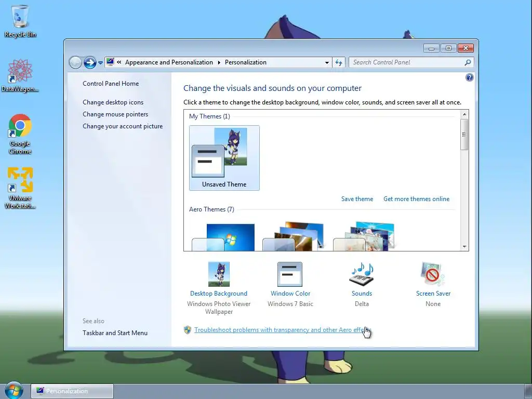Click the theme list scroll down arrow
This screenshot has width=532, height=399.
click(464, 247)
